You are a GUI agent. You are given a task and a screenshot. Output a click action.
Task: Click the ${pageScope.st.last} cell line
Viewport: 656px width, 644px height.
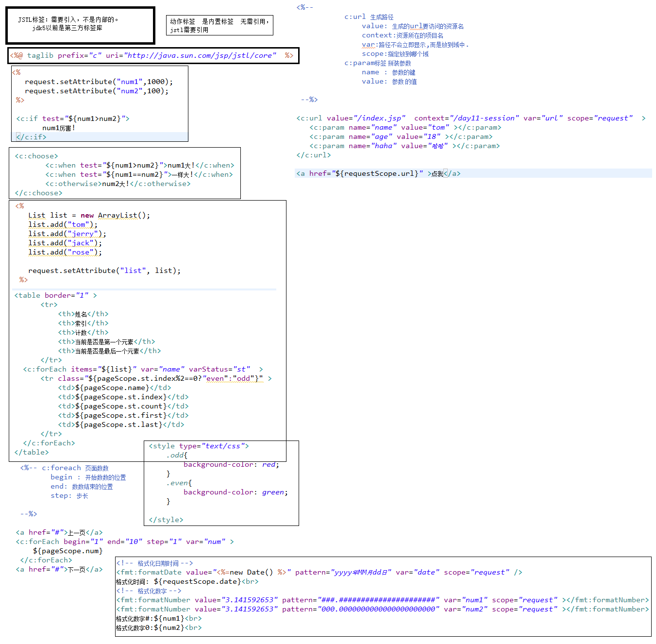coord(121,424)
